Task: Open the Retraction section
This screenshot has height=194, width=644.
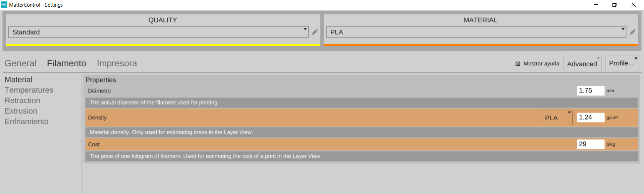Action: pos(22,101)
